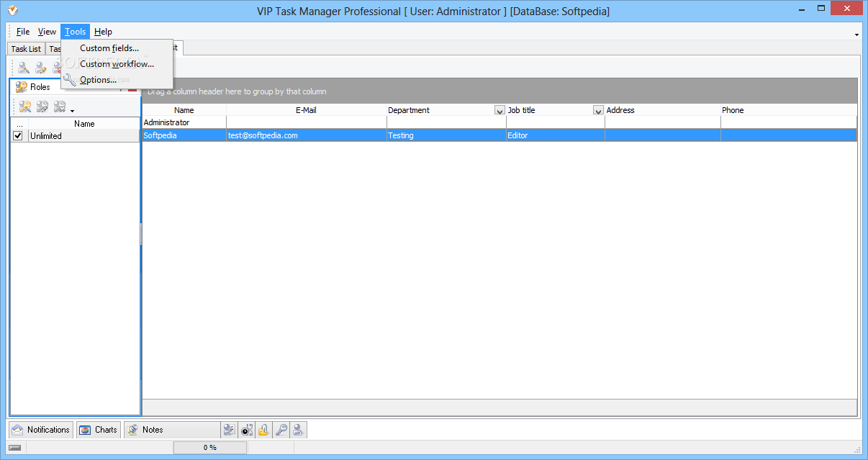The width and height of the screenshot is (868, 460).
Task: Open the padlock permissions bottom panel icon
Action: tap(264, 430)
